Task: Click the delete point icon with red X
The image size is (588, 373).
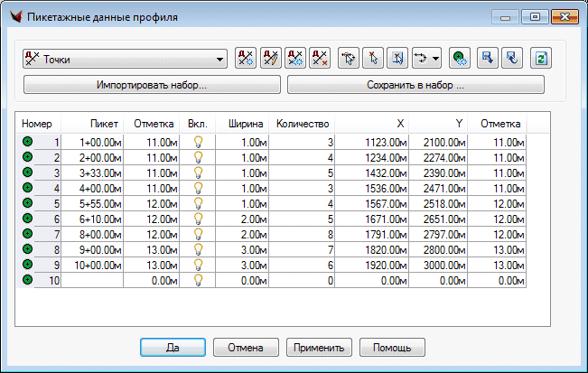Action: pyautogui.click(x=319, y=60)
